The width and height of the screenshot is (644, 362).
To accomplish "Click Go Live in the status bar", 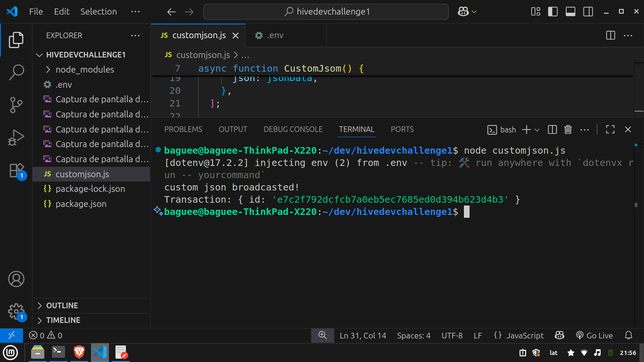I will coord(594,336).
